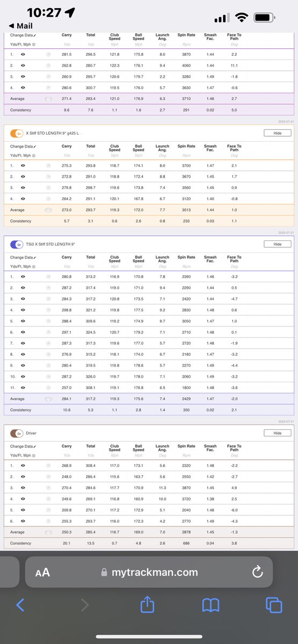Change Yds/Ft, Mph units in TSi3 table
The width and height of the screenshot is (298, 644).
click(23, 266)
